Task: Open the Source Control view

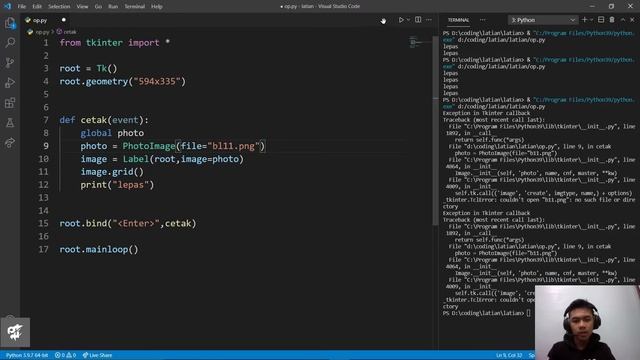Action: point(10,62)
